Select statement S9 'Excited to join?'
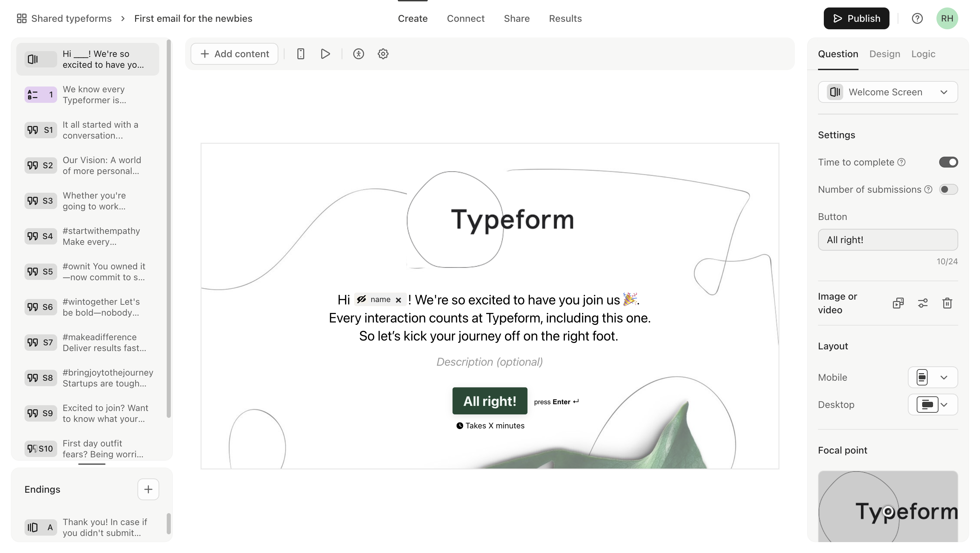Viewport: 980px width, 553px height. (87, 413)
